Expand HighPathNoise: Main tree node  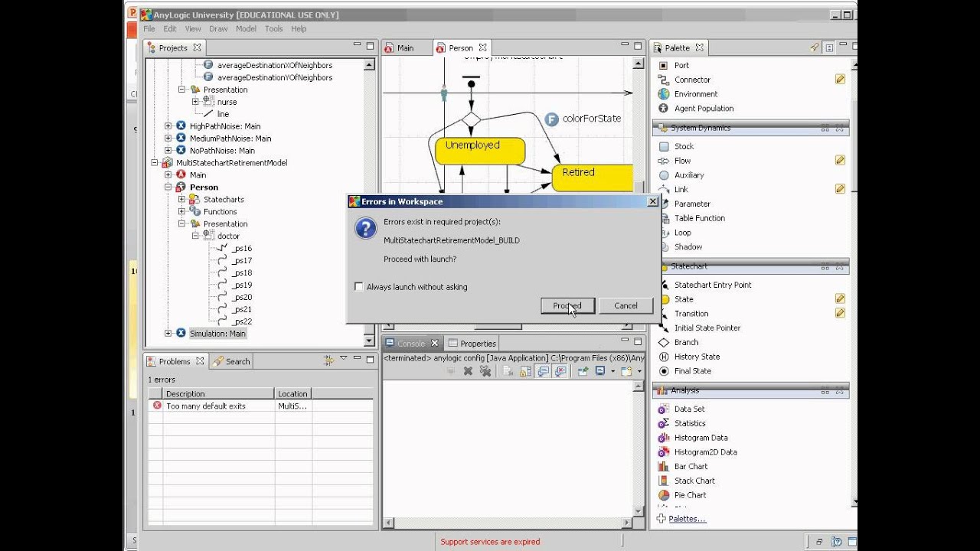[x=168, y=126]
